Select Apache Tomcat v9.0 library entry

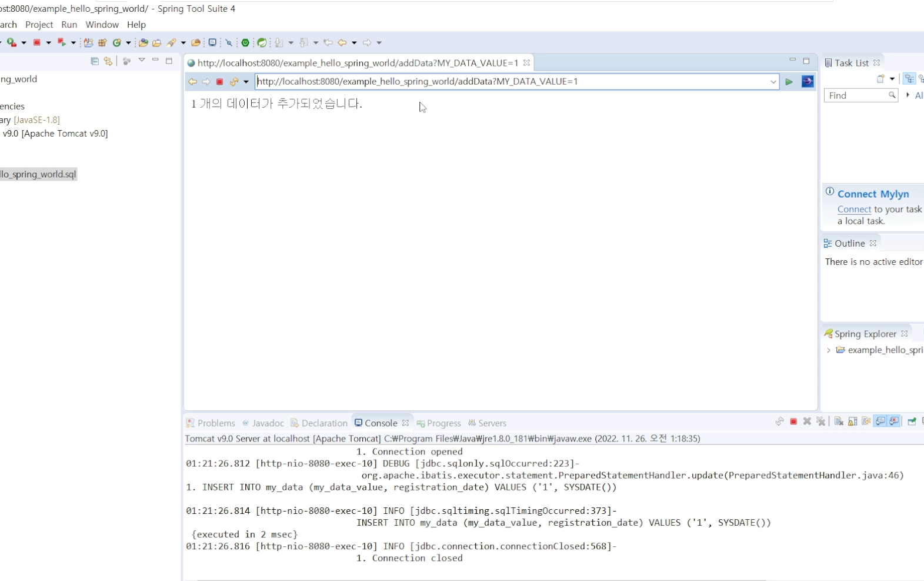[x=55, y=134]
